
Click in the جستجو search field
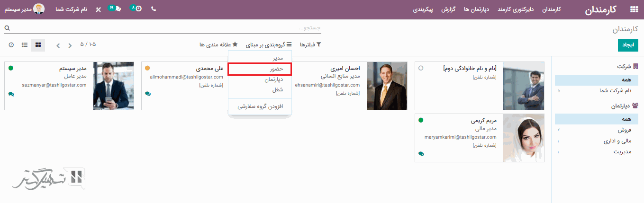(x=166, y=28)
